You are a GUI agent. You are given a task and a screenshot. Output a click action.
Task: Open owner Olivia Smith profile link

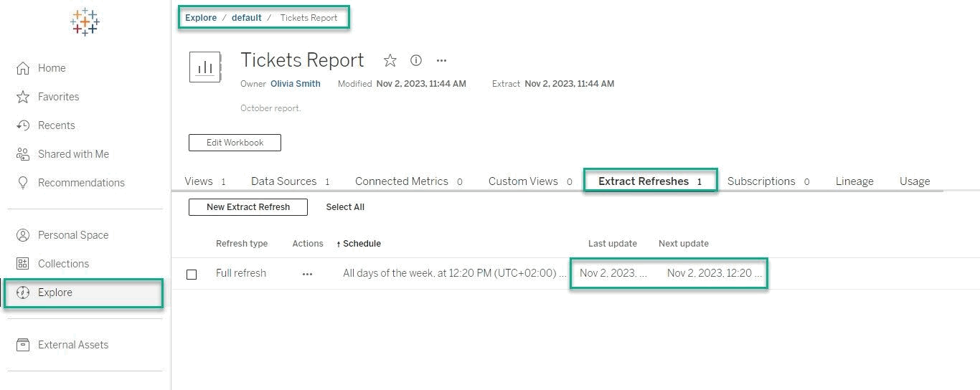296,84
